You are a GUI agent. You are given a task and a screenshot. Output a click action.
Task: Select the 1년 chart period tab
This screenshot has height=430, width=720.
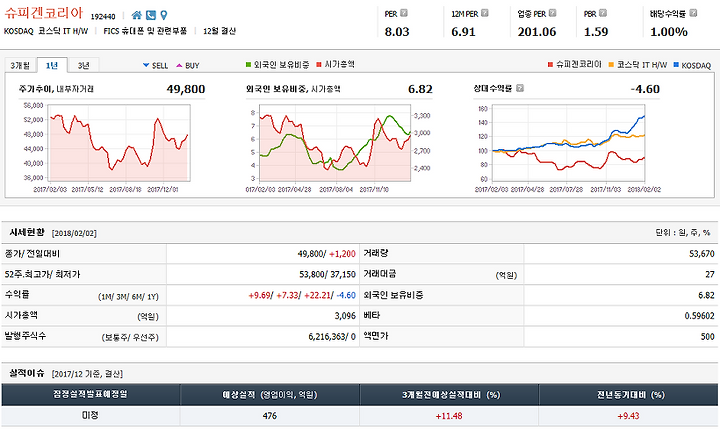[52, 65]
